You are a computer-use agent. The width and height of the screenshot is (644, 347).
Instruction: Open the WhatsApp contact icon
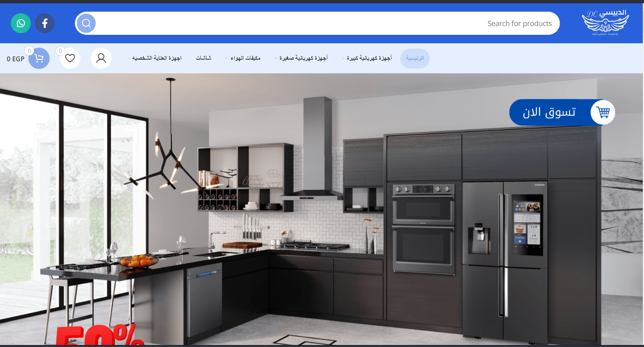click(21, 23)
